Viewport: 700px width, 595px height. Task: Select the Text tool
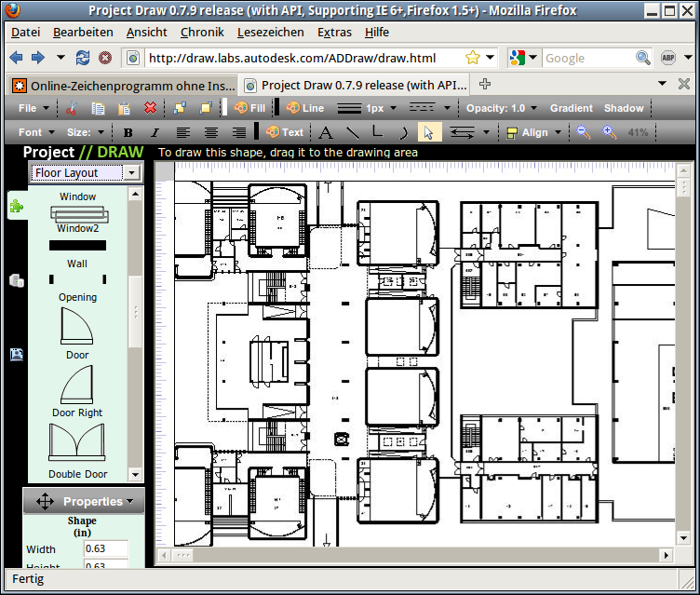pos(285,132)
